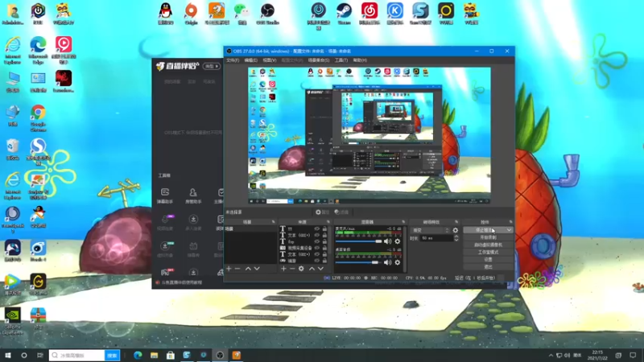Screen dimensions: 644x362
Task: Lock the 视频采集设备 source
Action: click(324, 248)
